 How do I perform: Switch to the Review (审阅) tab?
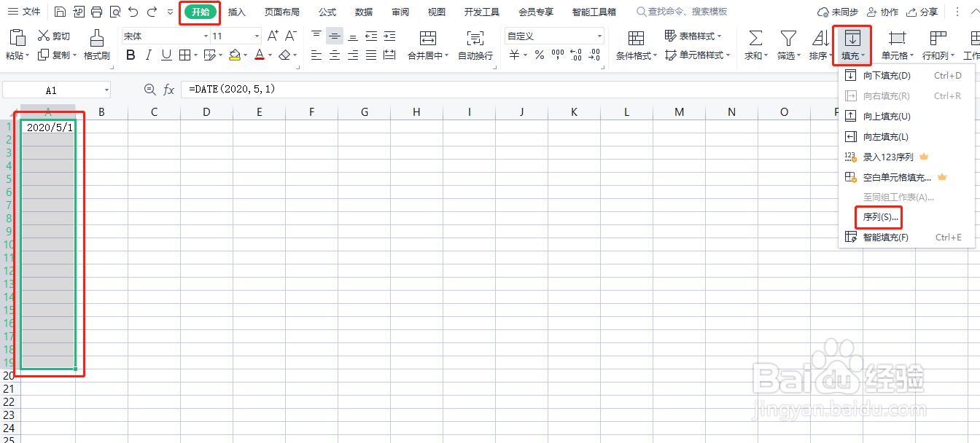pos(400,12)
